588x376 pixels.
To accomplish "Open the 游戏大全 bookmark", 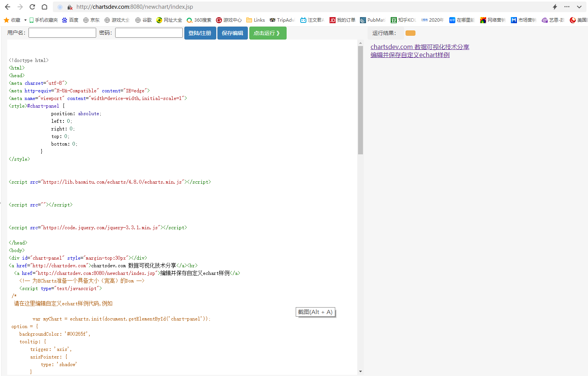I will (x=117, y=20).
